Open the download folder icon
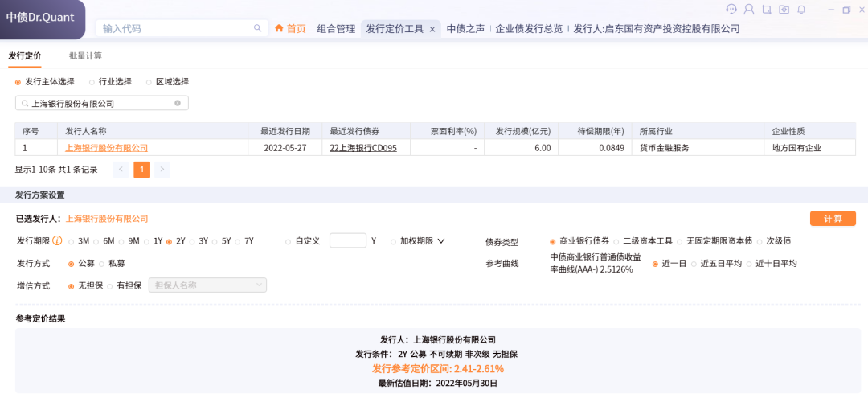Image resolution: width=868 pixels, height=398 pixels. point(784,10)
